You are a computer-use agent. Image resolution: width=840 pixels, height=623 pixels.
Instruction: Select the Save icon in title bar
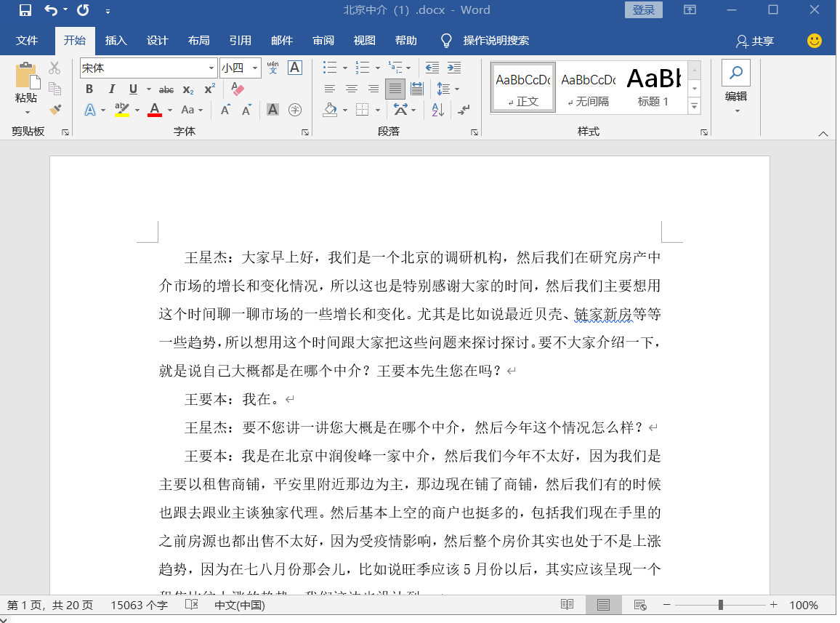[x=25, y=10]
